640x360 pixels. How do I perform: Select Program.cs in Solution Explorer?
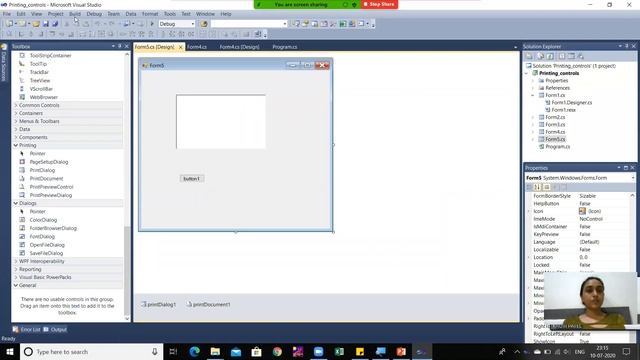pyautogui.click(x=558, y=147)
